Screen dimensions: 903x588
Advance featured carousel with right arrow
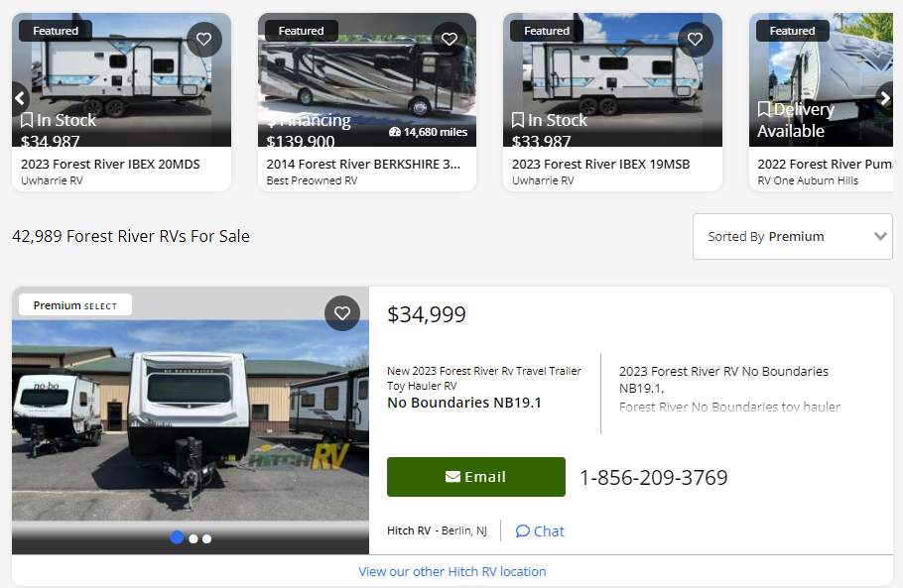(885, 97)
